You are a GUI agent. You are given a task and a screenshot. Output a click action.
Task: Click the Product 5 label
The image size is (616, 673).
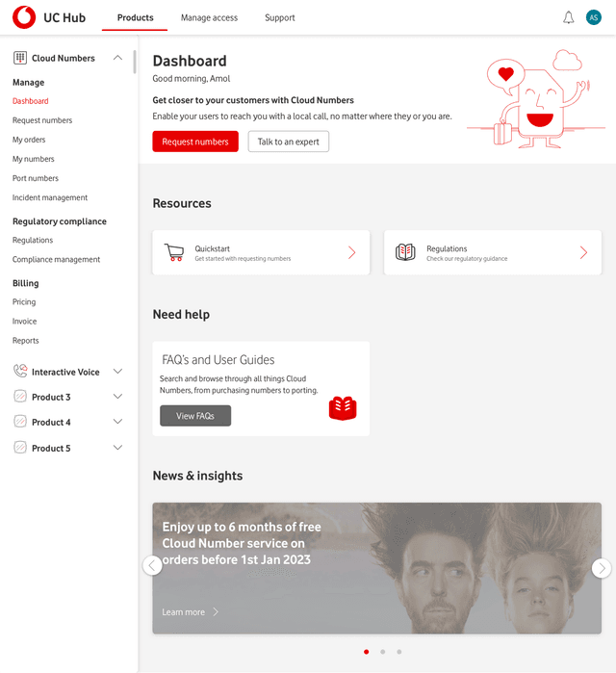pos(51,448)
